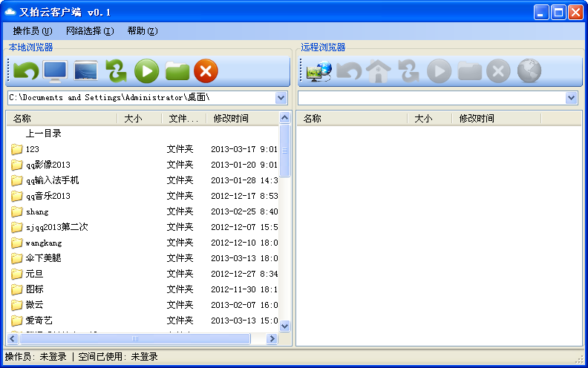The height and width of the screenshot is (368, 588).
Task: Refresh local browser with green recycle arrows icon
Action: point(117,70)
